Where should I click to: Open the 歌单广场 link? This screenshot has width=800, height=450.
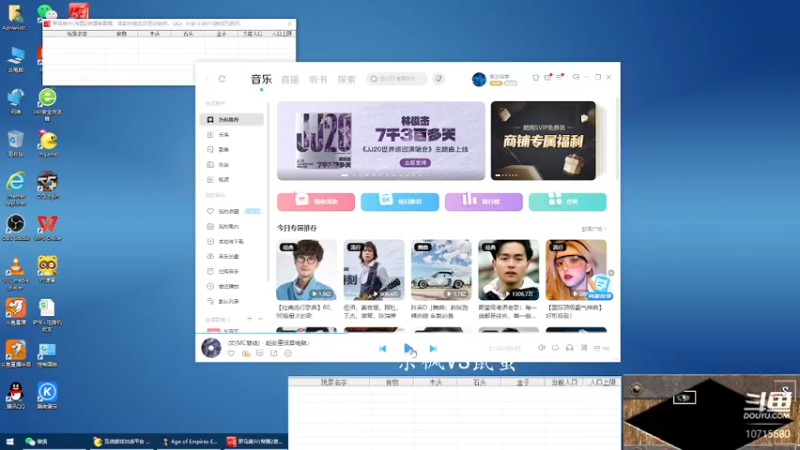594,229
